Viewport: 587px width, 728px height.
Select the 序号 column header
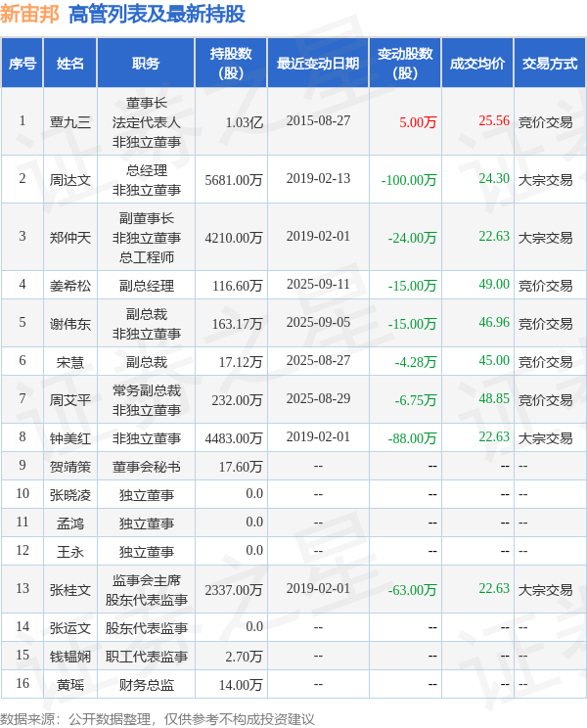(x=23, y=64)
